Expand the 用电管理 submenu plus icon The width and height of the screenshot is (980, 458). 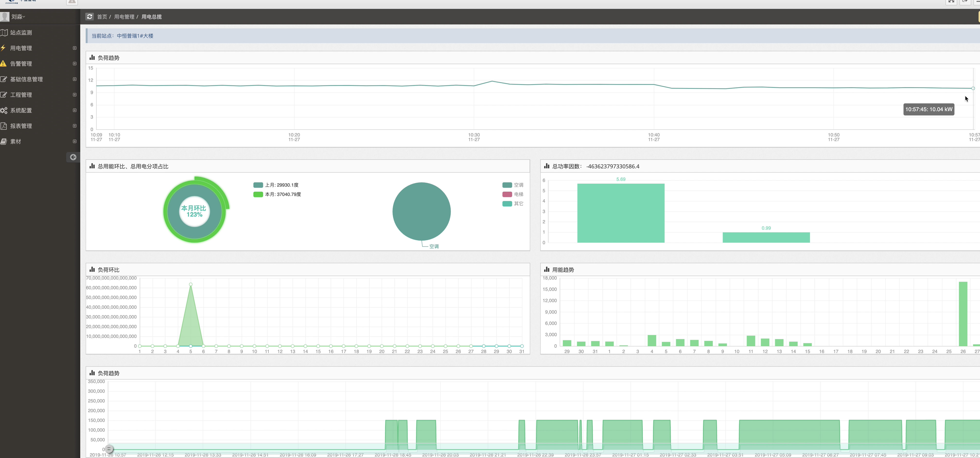75,48
